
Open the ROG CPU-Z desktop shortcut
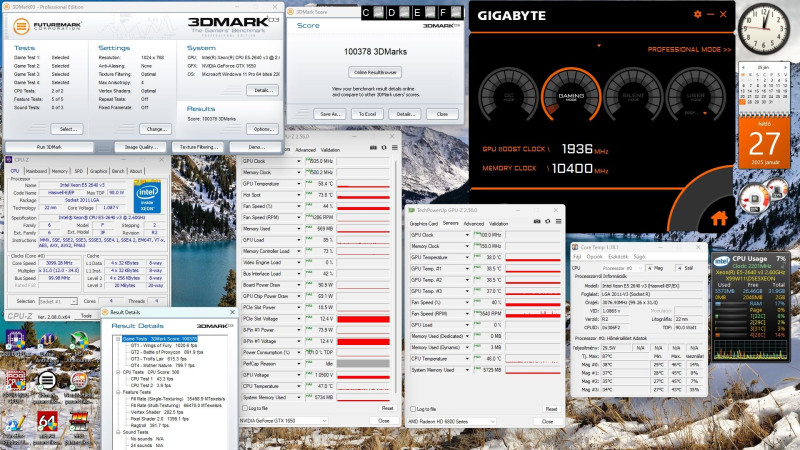pyautogui.click(x=16, y=381)
